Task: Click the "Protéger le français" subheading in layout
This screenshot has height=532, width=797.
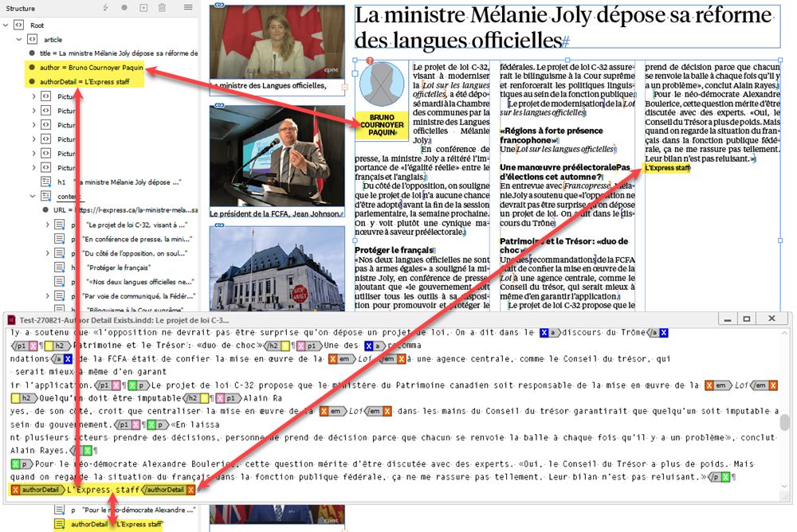Action: click(x=394, y=250)
